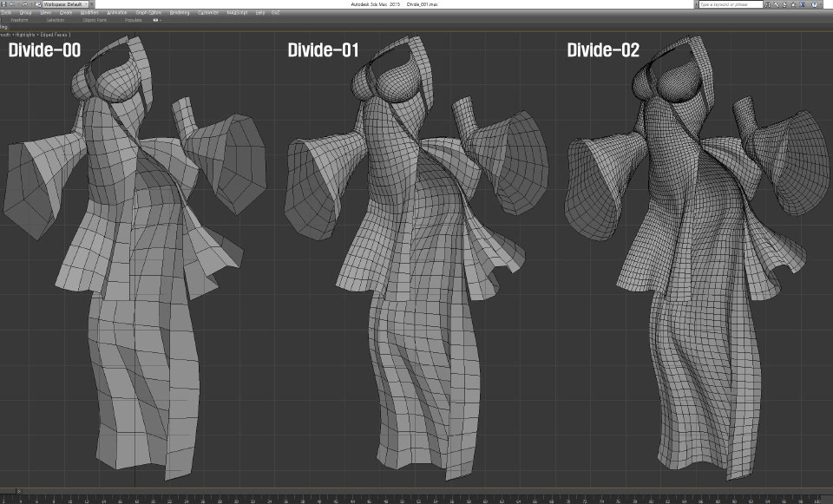The height and width of the screenshot is (504, 833).
Task: Switch to the Populate ribbon tab
Action: click(134, 20)
